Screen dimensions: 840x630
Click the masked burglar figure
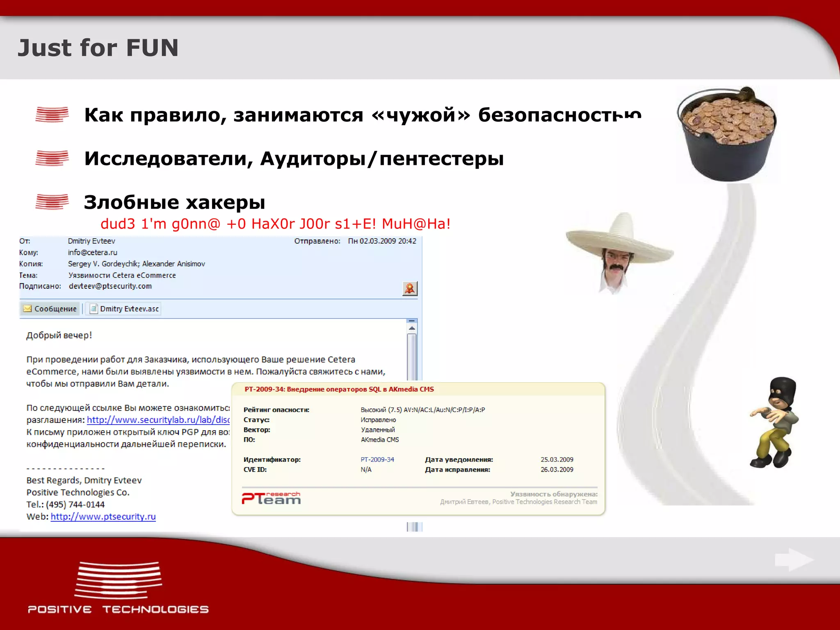(774, 422)
